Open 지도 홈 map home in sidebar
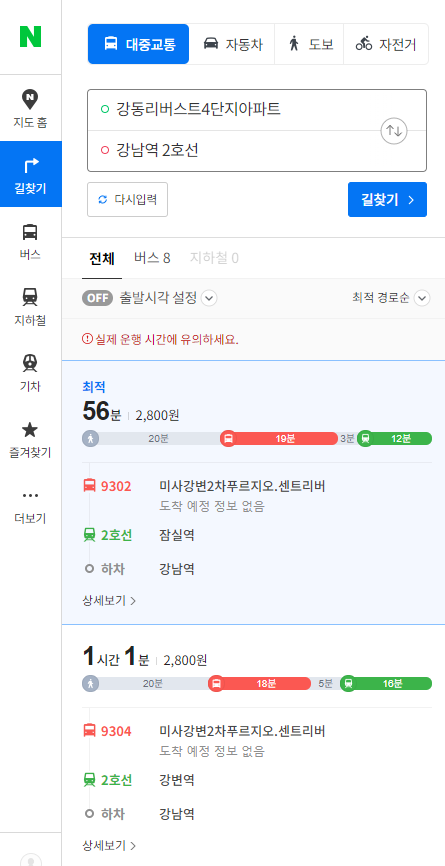Viewport: 445px width, 866px height. 30,108
